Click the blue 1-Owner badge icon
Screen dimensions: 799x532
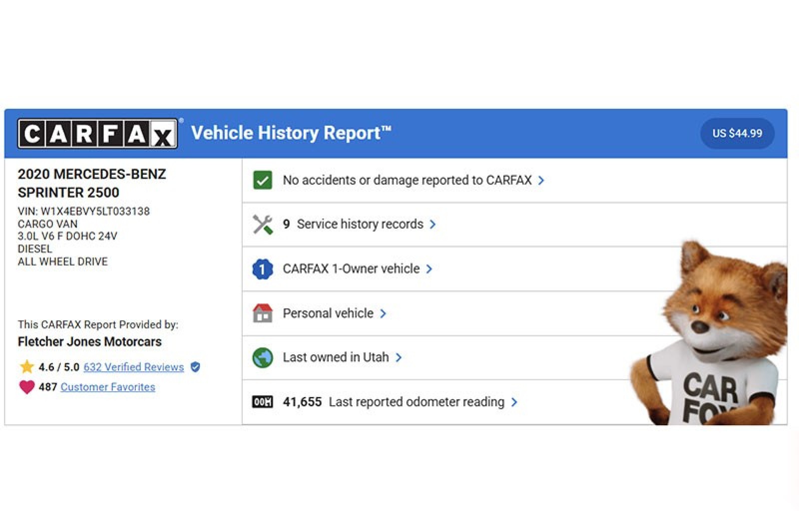263,269
